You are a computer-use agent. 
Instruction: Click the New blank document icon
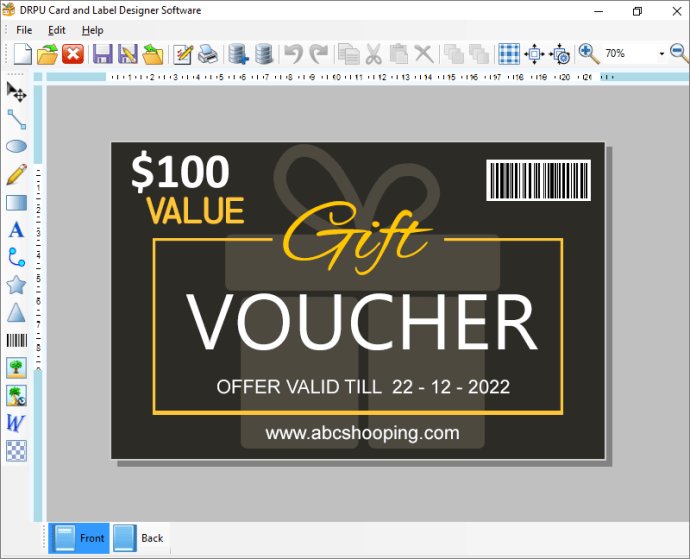(x=22, y=54)
